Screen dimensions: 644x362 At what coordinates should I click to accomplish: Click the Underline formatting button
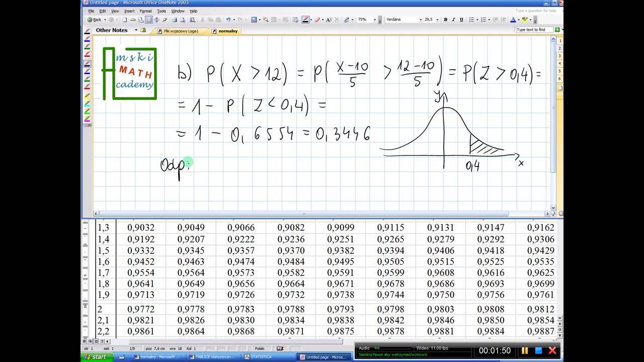461,20
